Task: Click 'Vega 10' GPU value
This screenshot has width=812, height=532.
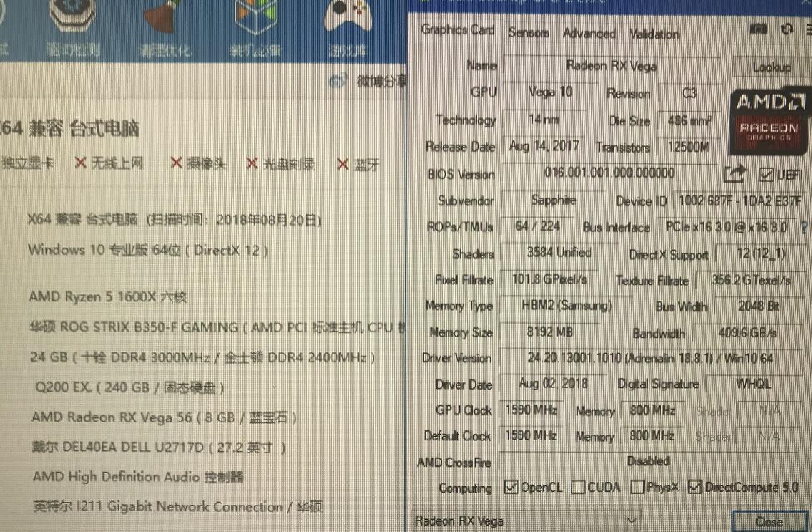Action: pos(550,92)
